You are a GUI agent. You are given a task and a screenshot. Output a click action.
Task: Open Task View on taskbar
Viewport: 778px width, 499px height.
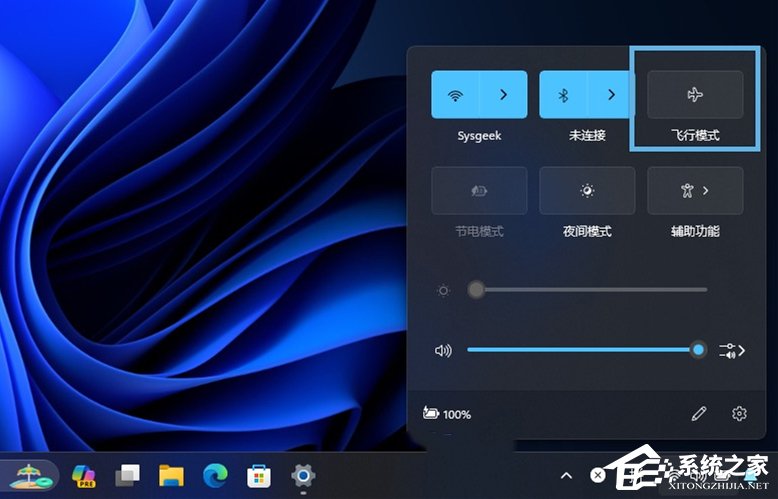pos(128,476)
